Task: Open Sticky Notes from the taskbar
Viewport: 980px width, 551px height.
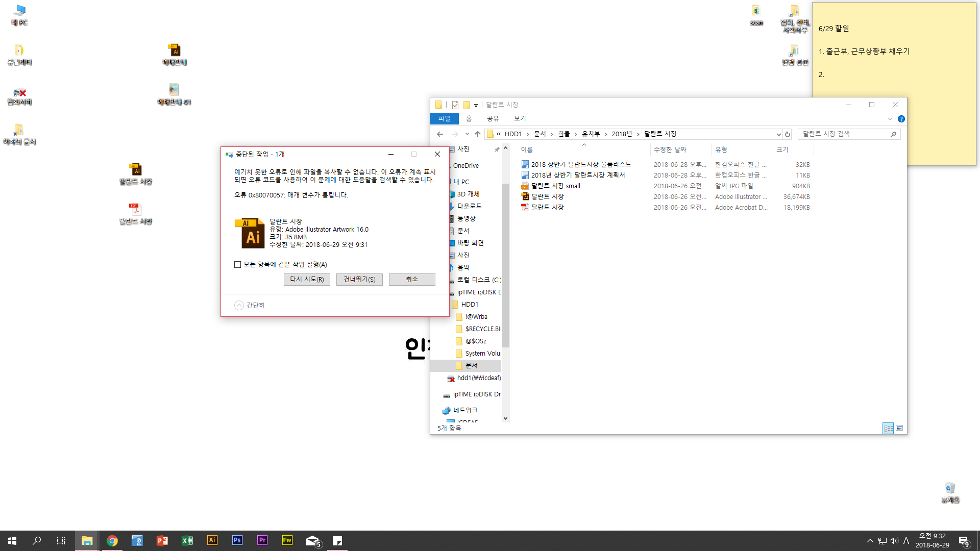Action: coord(337,540)
